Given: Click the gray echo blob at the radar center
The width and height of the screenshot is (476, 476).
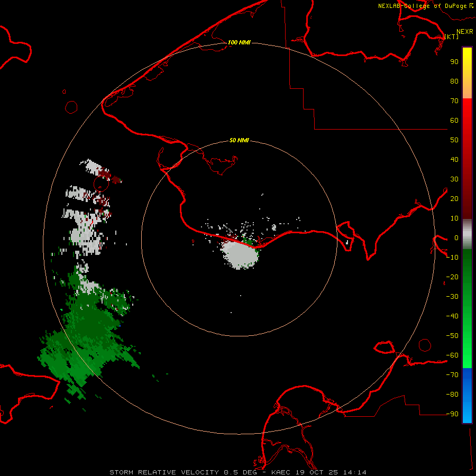Looking at the screenshot, I should [241, 253].
